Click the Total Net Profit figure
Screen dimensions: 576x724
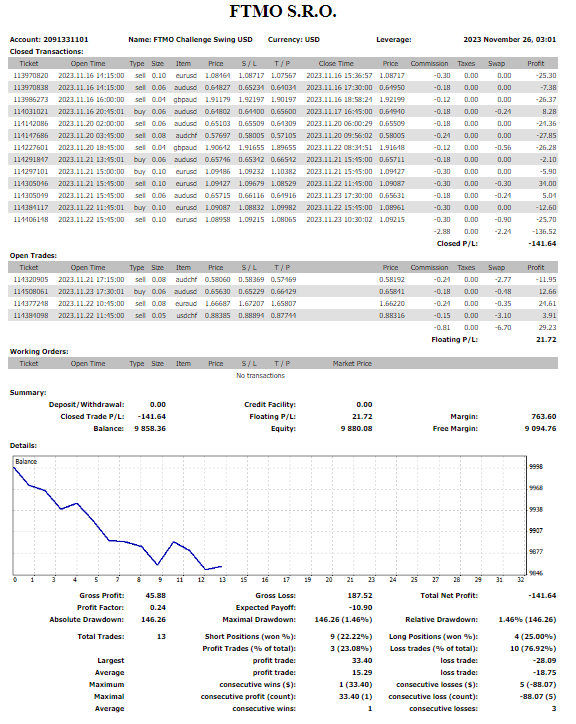click(x=542, y=596)
